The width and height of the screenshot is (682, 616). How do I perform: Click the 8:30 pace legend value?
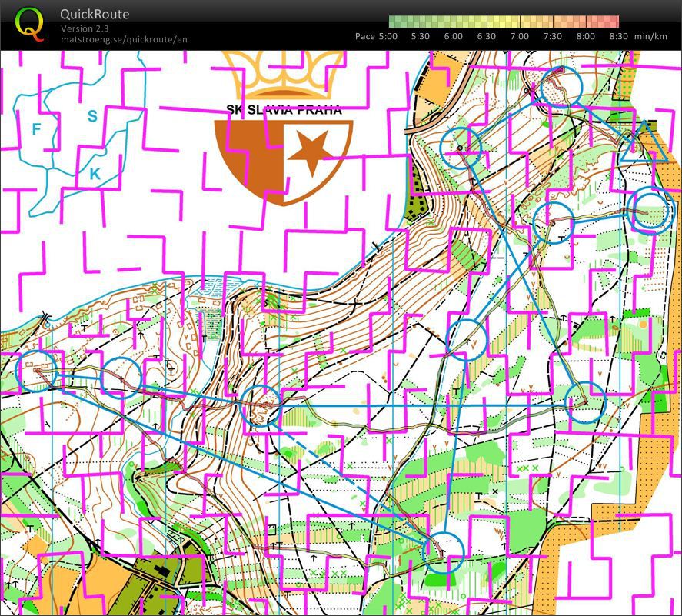coord(618,36)
